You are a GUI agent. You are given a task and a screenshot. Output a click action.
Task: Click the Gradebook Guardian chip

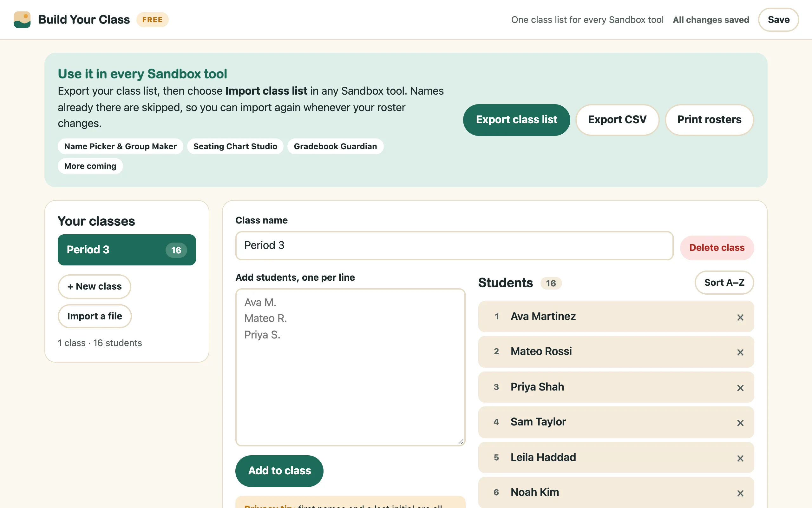click(335, 146)
